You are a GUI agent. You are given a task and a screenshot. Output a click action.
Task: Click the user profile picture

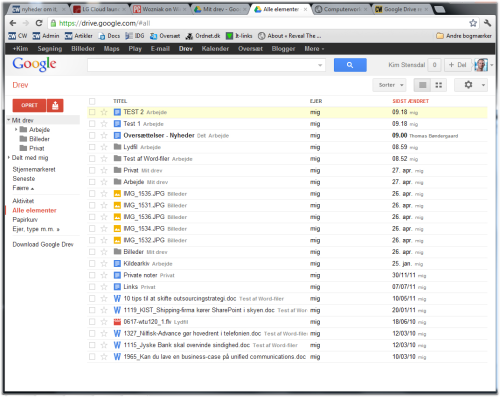[x=481, y=65]
